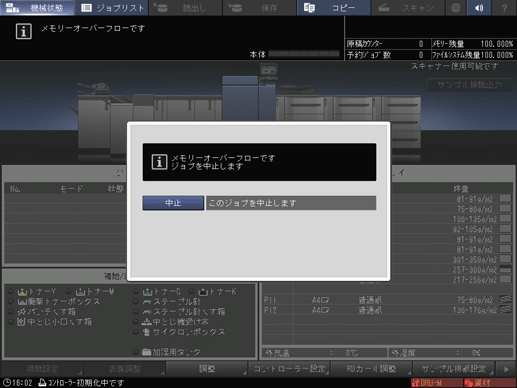Click the 加湿用タンク icon
The height and width of the screenshot is (388, 517).
click(147, 352)
